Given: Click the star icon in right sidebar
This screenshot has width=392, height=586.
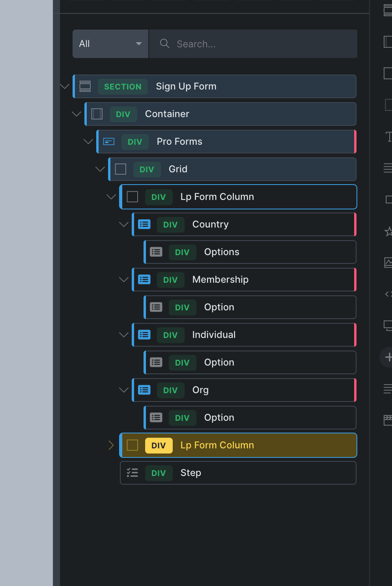Looking at the screenshot, I should coord(388,231).
